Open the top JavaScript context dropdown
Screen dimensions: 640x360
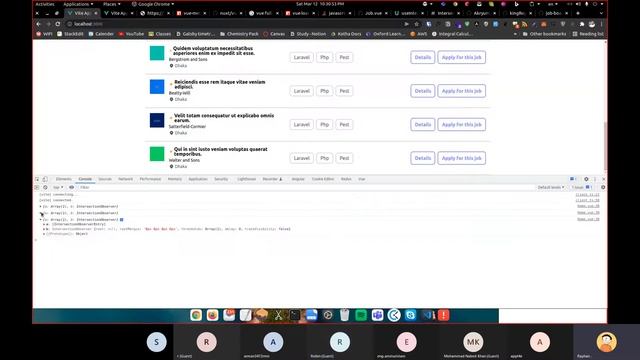pyautogui.click(x=58, y=187)
